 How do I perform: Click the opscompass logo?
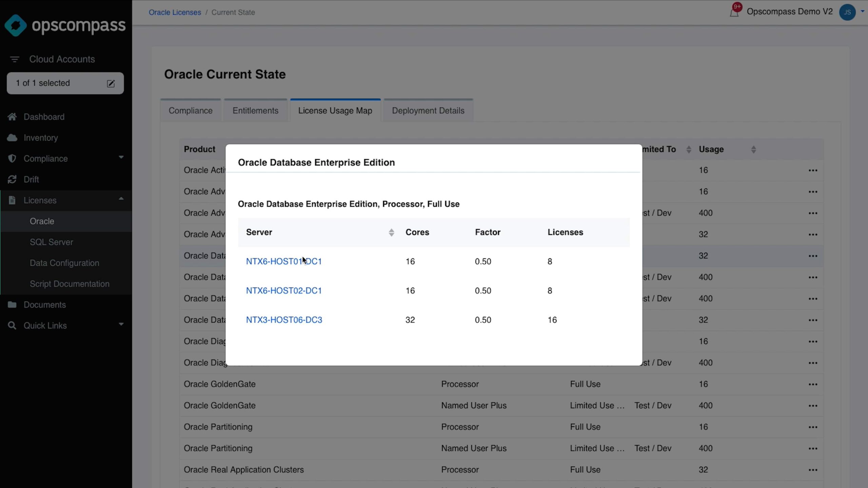click(65, 25)
